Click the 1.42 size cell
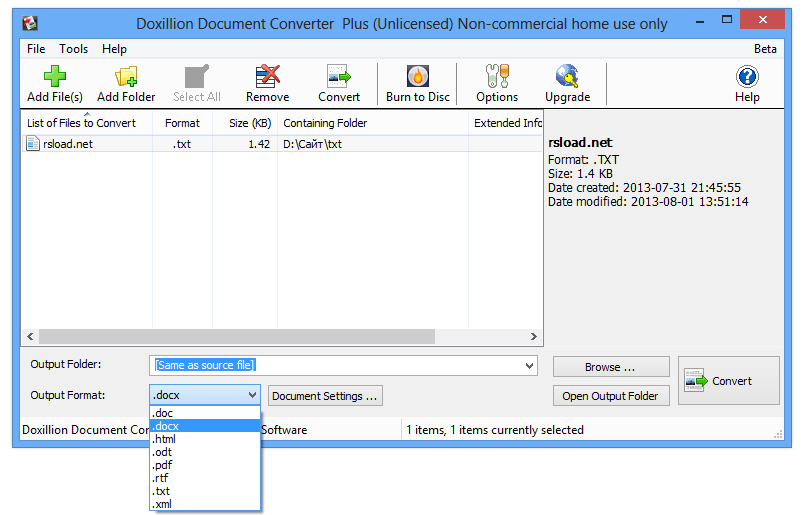This screenshot has height=515, width=810. point(259,144)
